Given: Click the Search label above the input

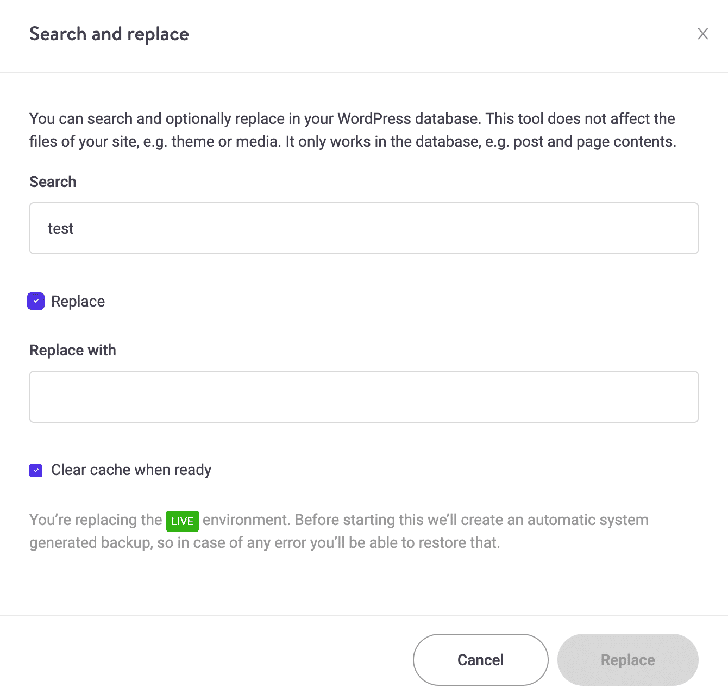Looking at the screenshot, I should [x=53, y=182].
